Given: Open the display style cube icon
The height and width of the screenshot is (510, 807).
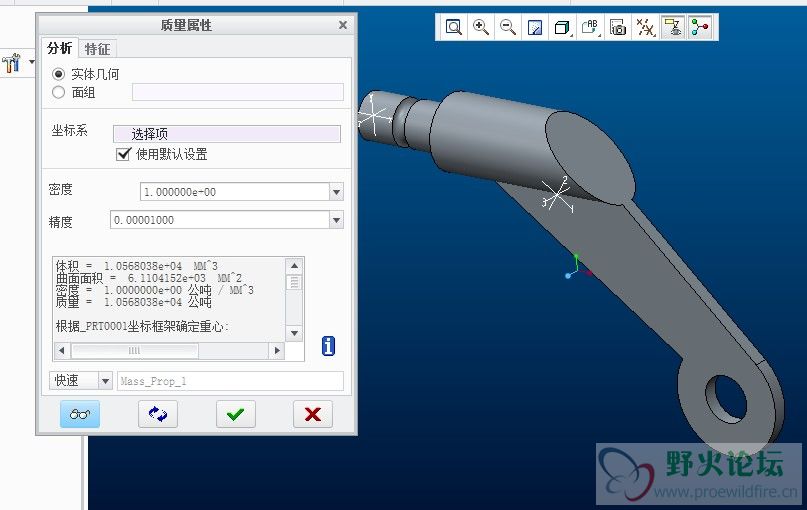Looking at the screenshot, I should tap(562, 27).
